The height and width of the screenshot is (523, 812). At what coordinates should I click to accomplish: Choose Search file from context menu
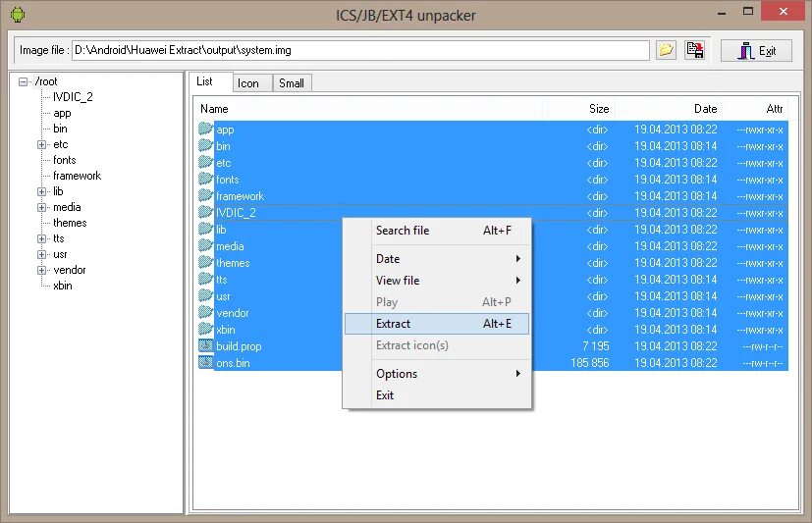(437, 231)
